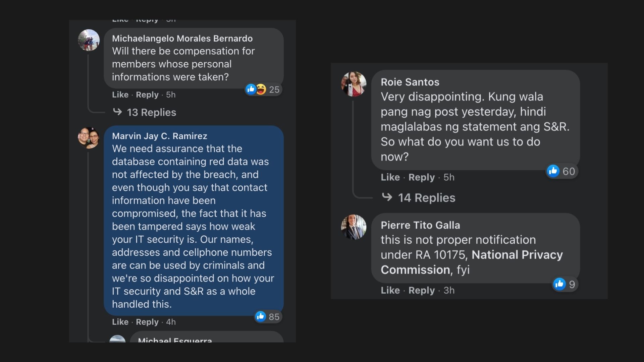Like Roie Santos's comment
The image size is (644, 362).
pos(390,177)
